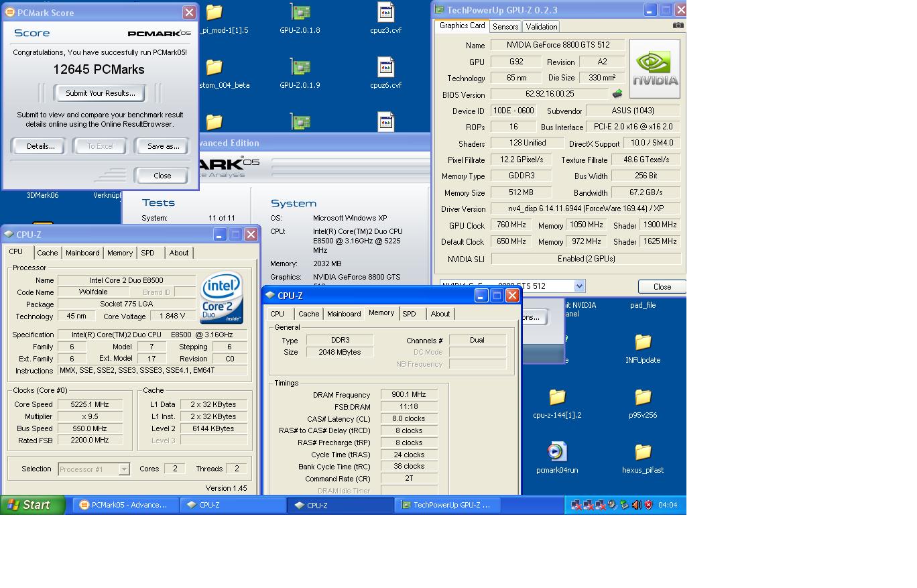Click the Core Speed 5225.1 MHz field

90,404
